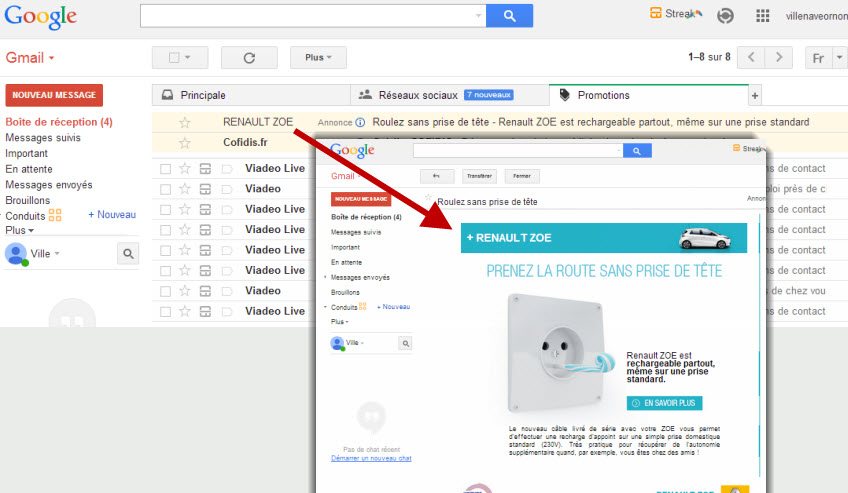Tick checkbox for last Viadeo Live email
The height and width of the screenshot is (493, 848).
click(x=165, y=312)
